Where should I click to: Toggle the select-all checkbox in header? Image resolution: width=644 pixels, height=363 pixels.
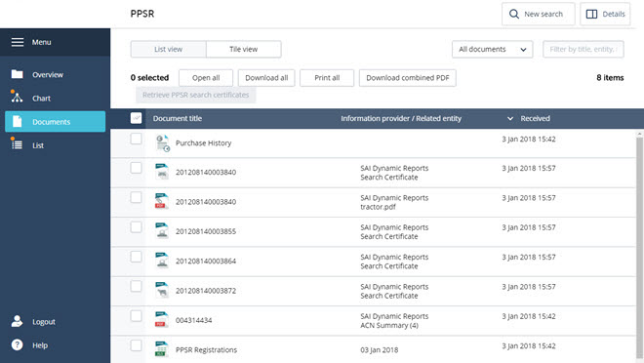click(x=136, y=118)
